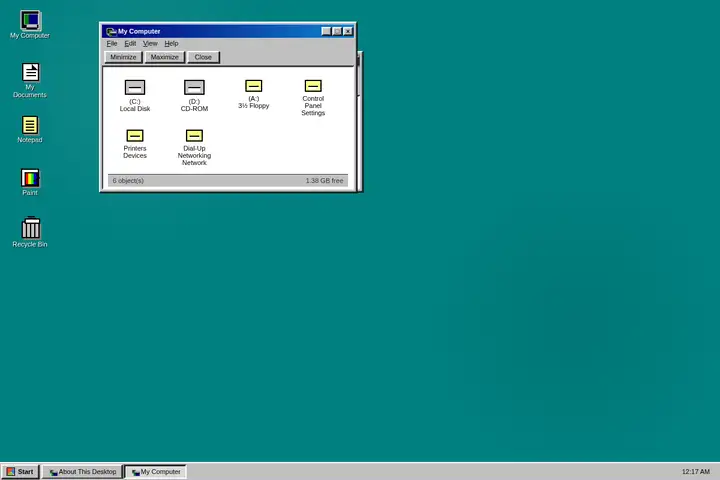Click the Close toolbar button

[x=203, y=57]
